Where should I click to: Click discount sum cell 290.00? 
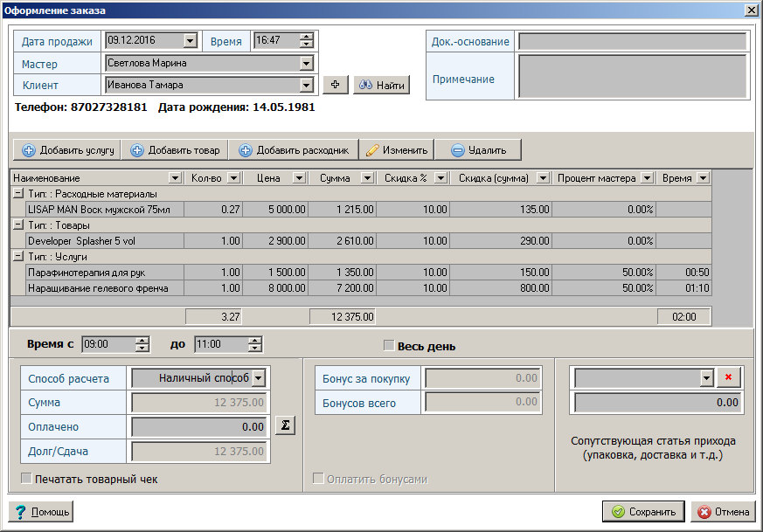point(501,241)
